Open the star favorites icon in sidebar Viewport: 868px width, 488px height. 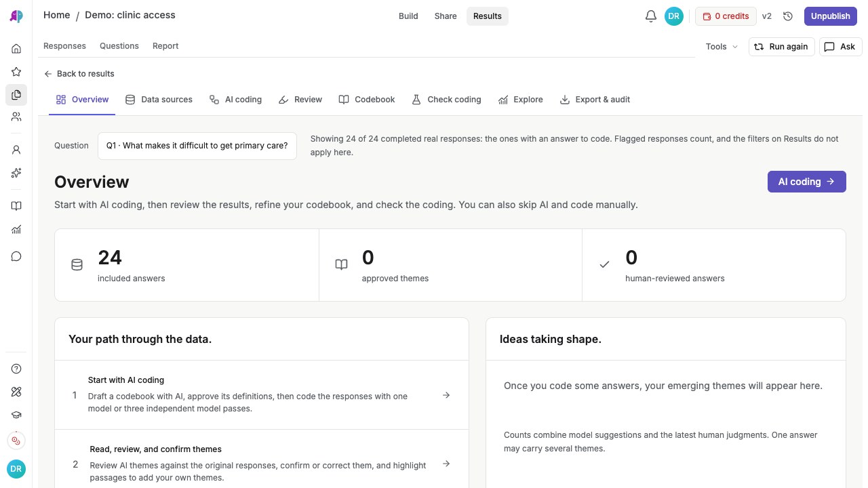tap(16, 72)
